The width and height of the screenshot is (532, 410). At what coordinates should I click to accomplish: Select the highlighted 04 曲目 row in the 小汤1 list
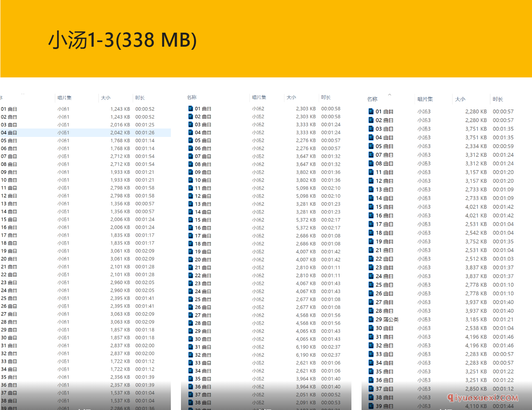pos(85,133)
